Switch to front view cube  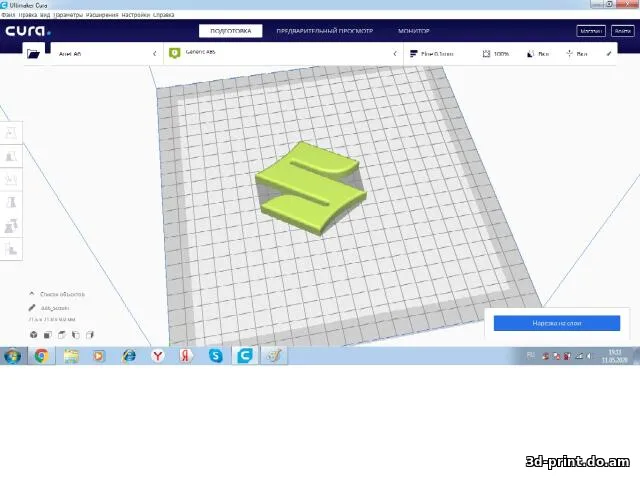(48, 335)
